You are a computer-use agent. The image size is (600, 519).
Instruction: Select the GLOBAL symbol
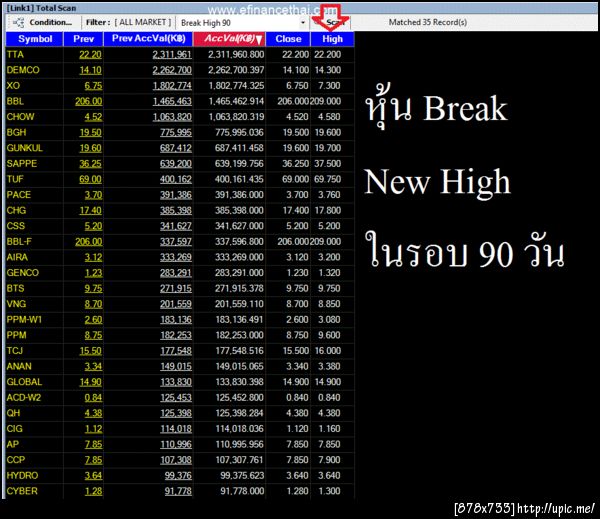click(24, 382)
